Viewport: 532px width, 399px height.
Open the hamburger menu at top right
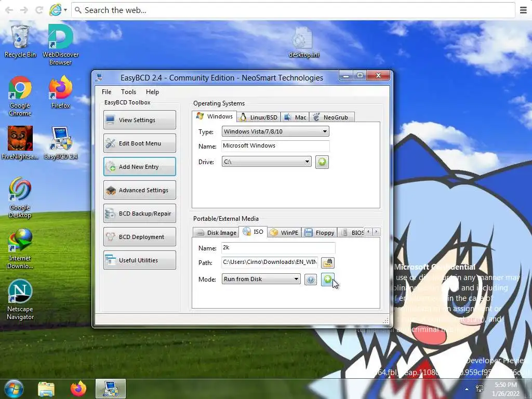[x=524, y=10]
